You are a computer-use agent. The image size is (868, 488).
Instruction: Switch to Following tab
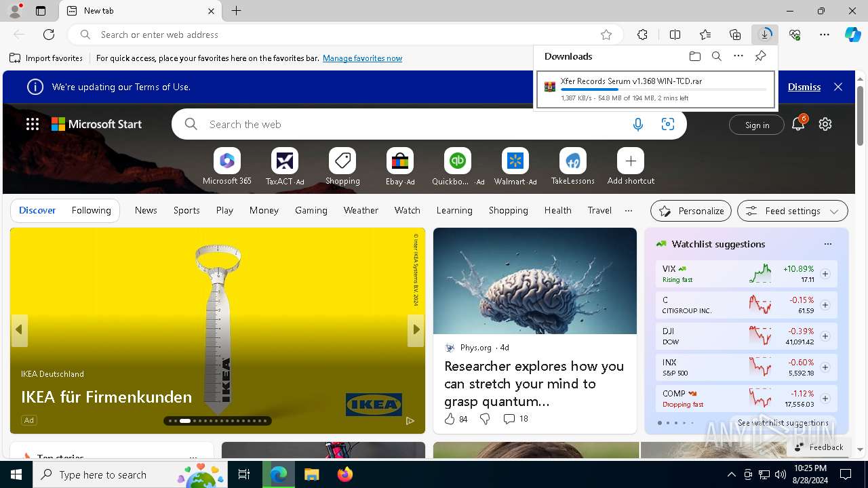tap(91, 210)
